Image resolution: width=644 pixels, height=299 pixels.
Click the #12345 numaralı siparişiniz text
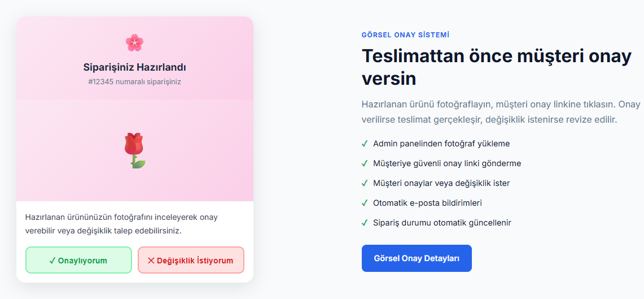click(x=135, y=82)
